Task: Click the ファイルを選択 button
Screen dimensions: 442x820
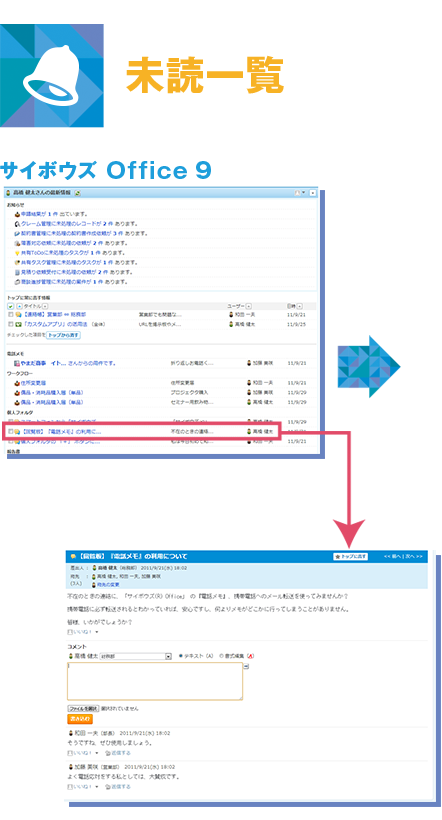Action: 83,709
